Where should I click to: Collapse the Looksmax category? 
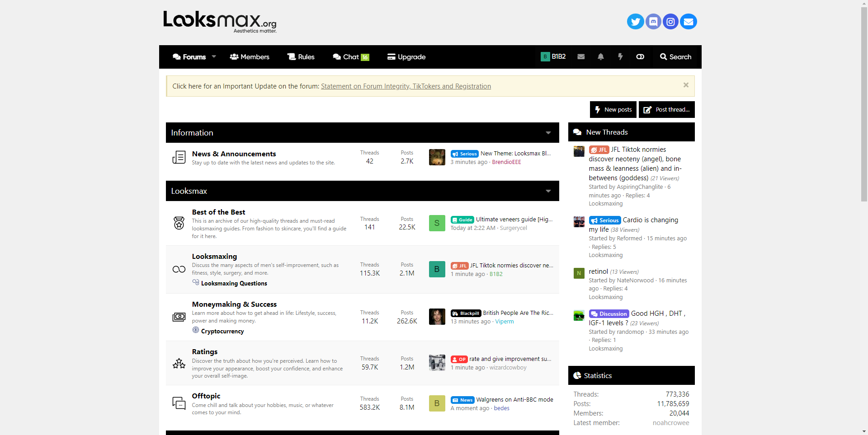pos(548,191)
